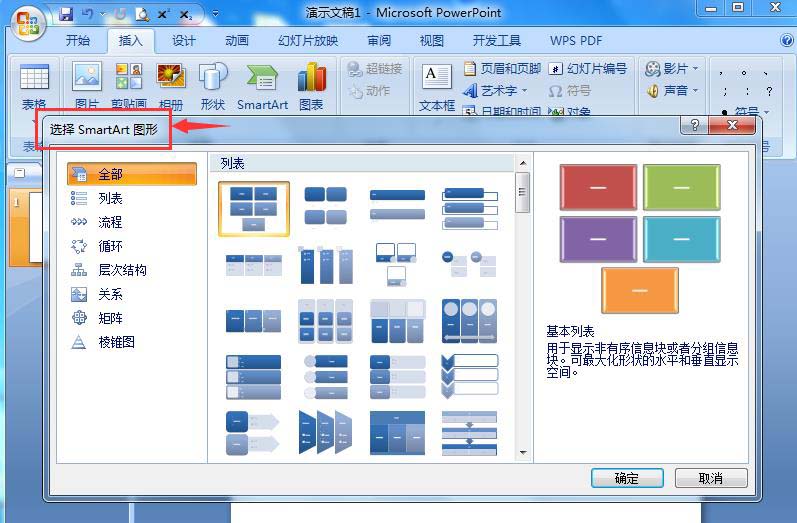Insert slide number
797x523 pixels.
point(589,68)
